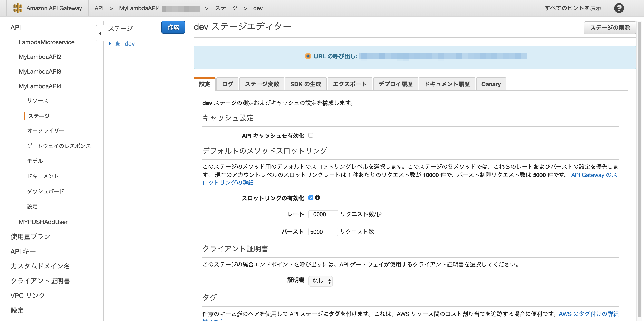644x321 pixels.
Task: Open ダッシュボード in sidebar
Action: tap(46, 191)
